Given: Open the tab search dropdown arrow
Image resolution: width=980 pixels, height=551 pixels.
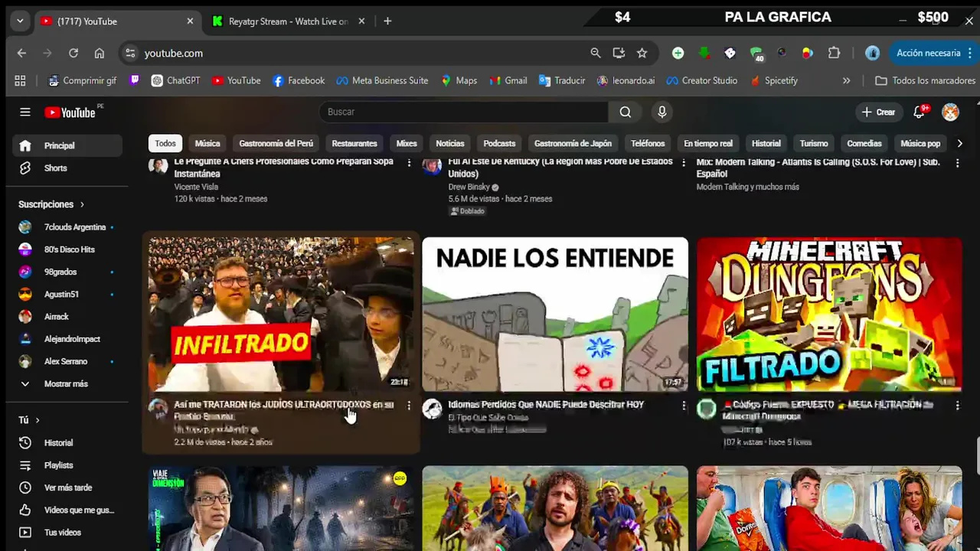Looking at the screenshot, I should (20, 21).
